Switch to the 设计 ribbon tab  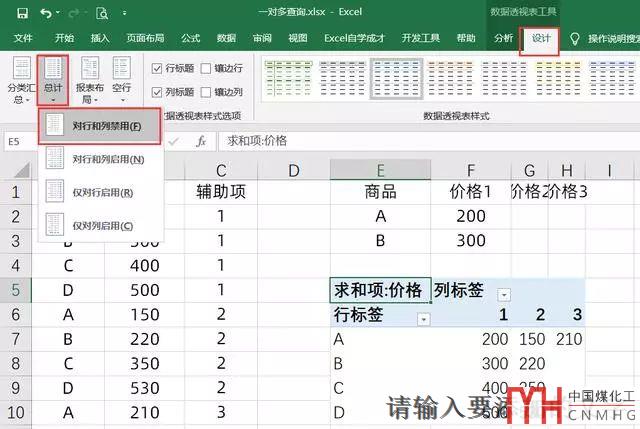point(541,38)
